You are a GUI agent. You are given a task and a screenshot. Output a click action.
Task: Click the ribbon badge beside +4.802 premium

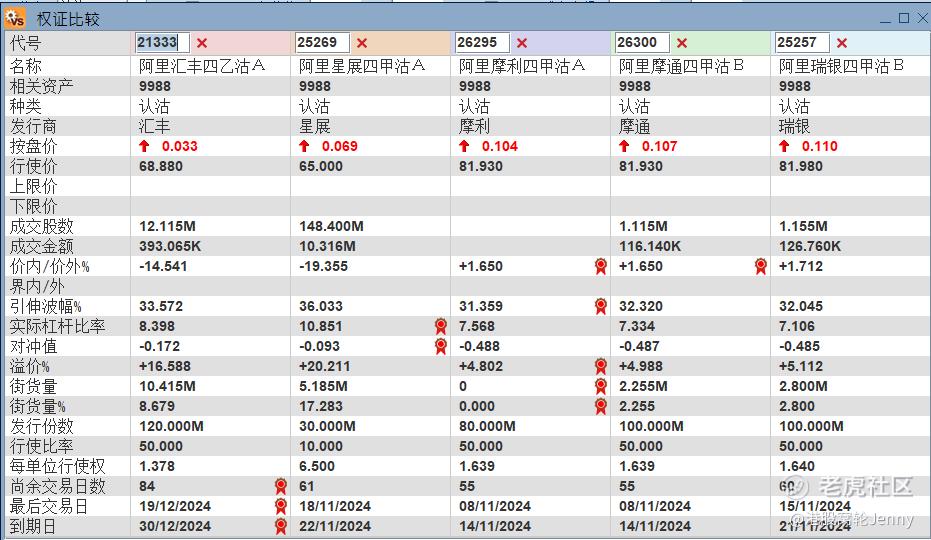[601, 367]
